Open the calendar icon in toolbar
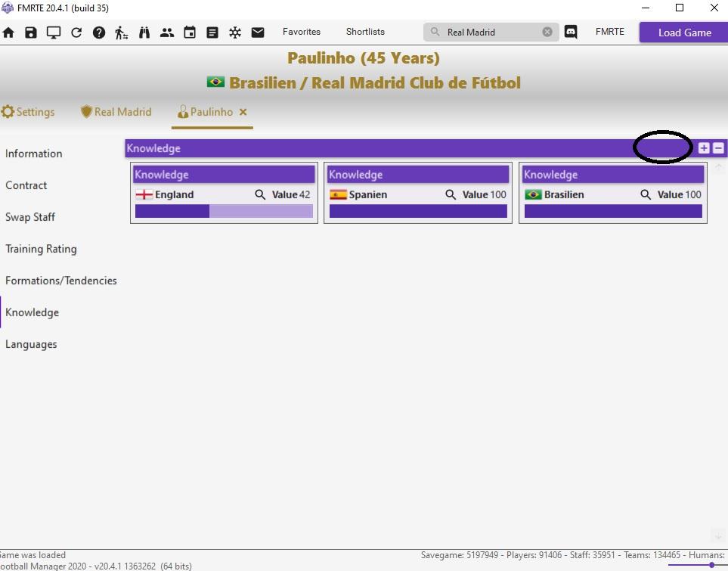This screenshot has height=571, width=728. click(x=190, y=33)
